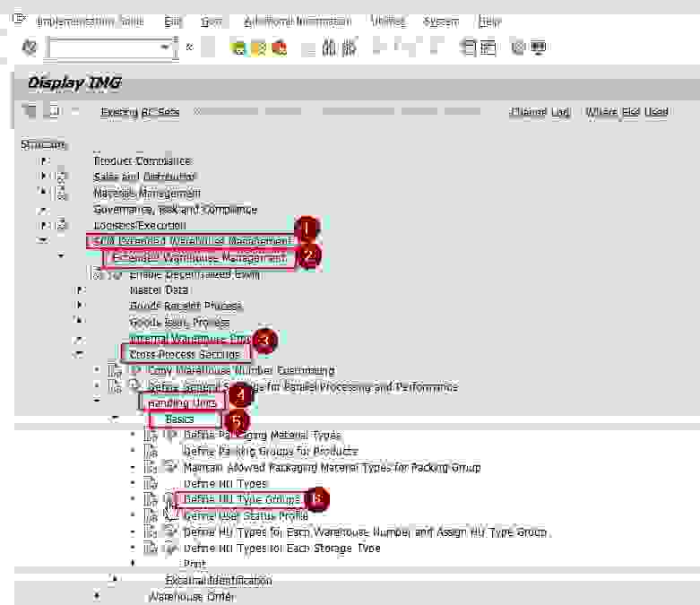The width and height of the screenshot is (700, 605).
Task: Expand the Print node
Action: coord(133,563)
